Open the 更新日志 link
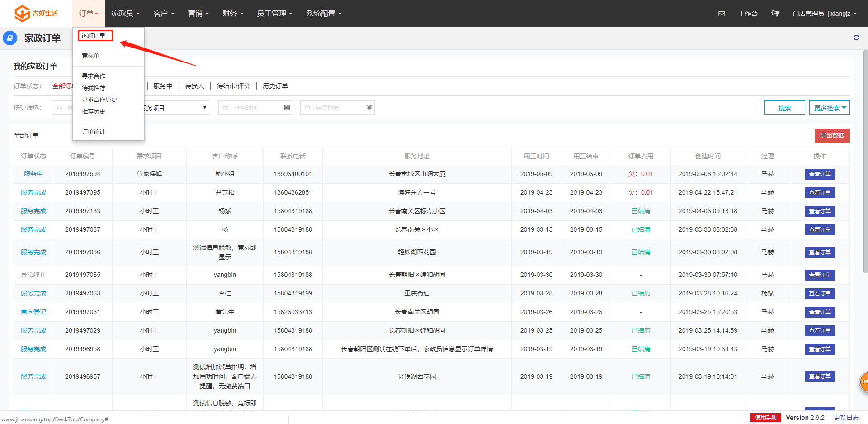The image size is (868, 424). 846,418
